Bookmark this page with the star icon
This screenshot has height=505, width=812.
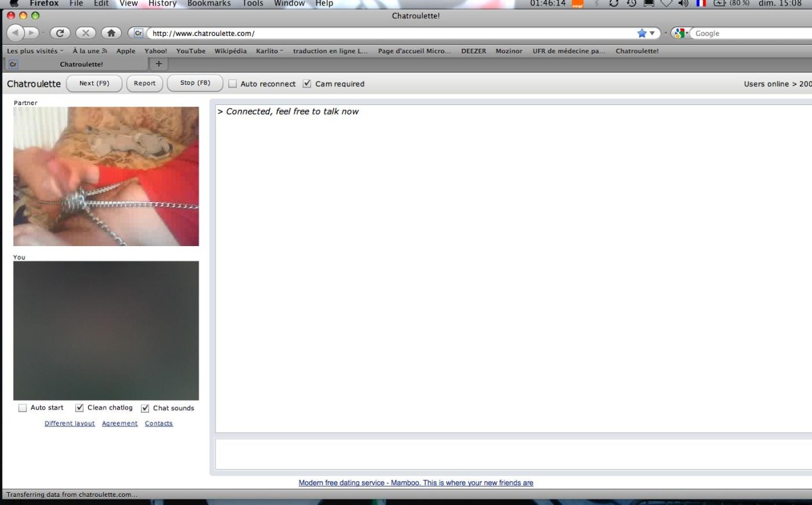point(642,33)
